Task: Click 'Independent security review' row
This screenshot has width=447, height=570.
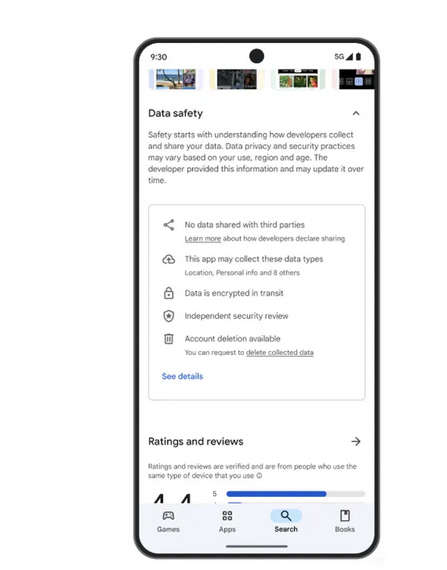Action: [236, 316]
